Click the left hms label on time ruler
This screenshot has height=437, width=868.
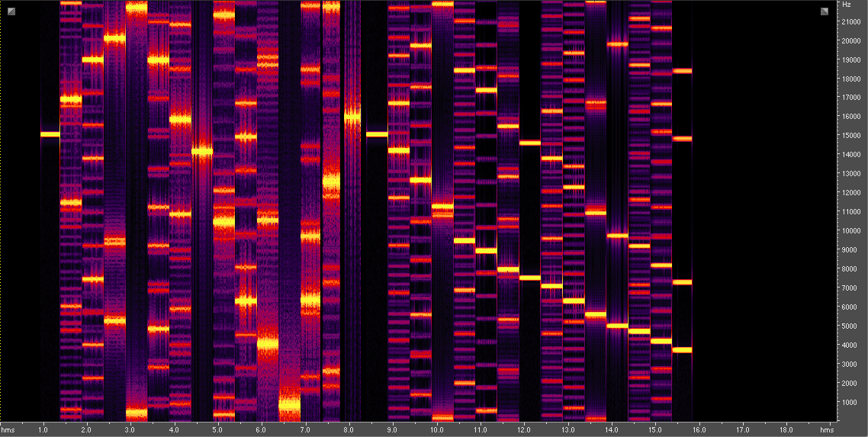[x=7, y=429]
